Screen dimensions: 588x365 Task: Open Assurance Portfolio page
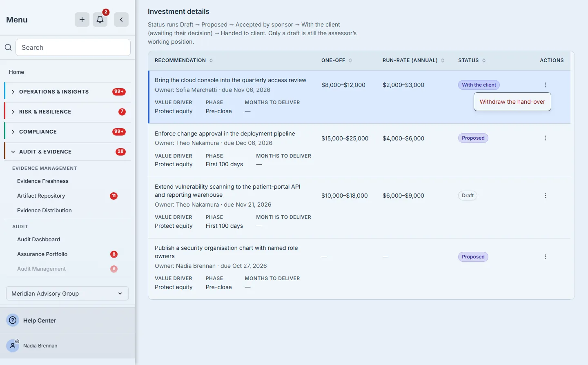(x=42, y=254)
